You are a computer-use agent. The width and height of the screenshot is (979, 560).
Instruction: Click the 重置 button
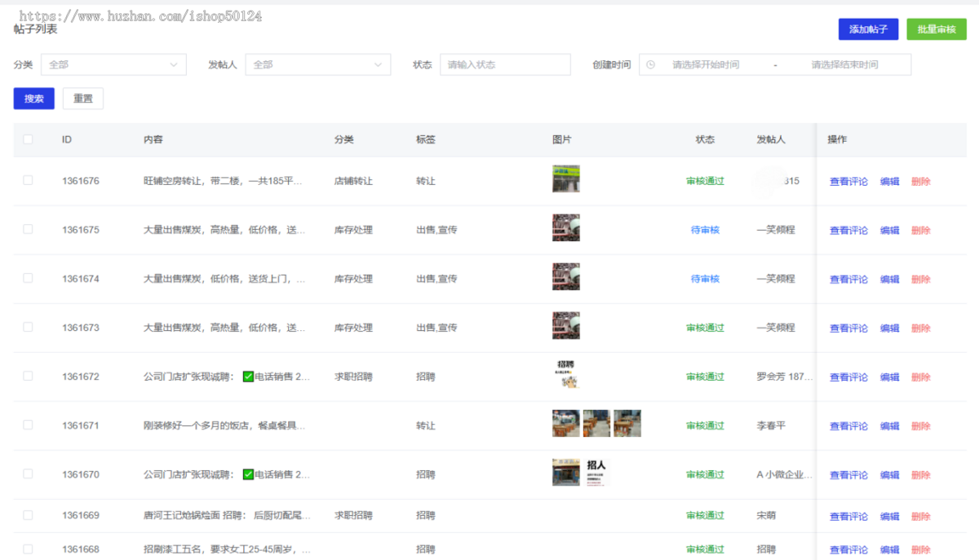[x=83, y=99]
